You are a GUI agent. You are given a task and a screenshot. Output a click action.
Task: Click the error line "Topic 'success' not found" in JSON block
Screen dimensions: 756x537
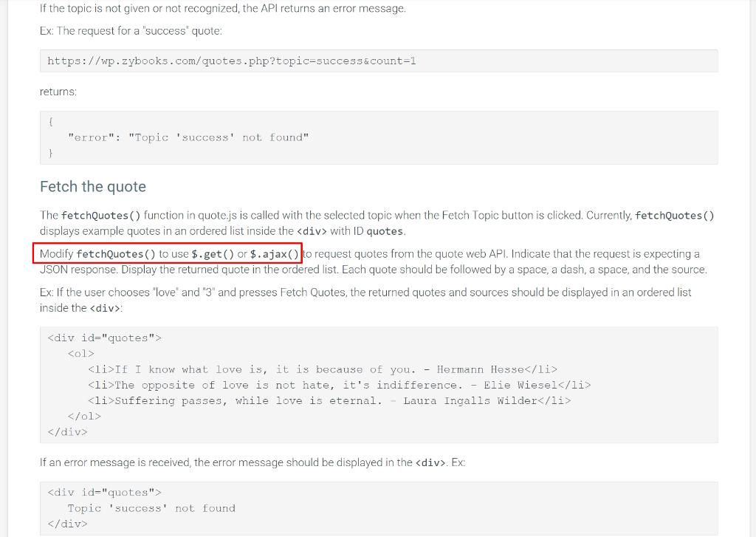tap(188, 137)
